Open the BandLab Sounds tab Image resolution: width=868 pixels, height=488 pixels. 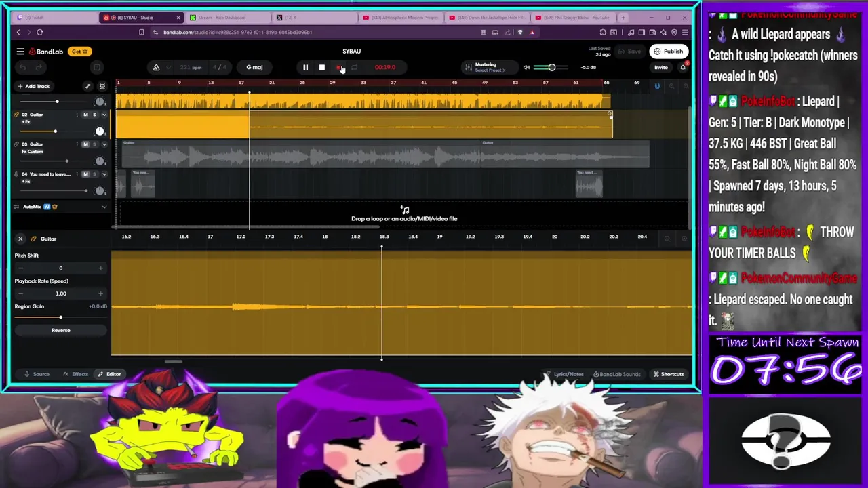coord(616,374)
